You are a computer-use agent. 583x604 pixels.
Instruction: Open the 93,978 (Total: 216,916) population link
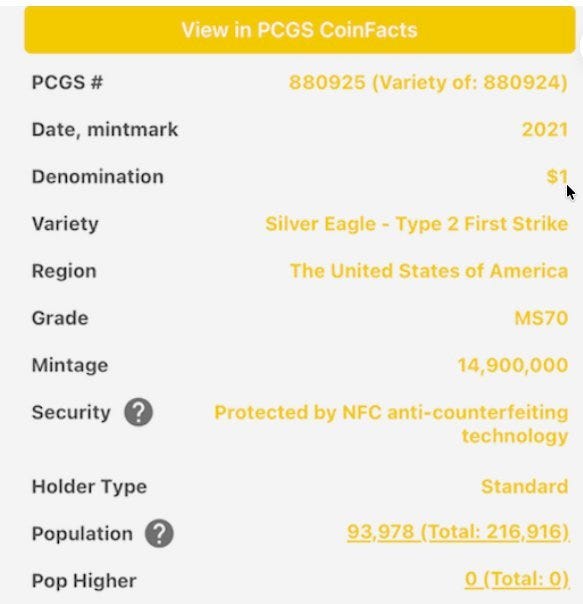[458, 533]
